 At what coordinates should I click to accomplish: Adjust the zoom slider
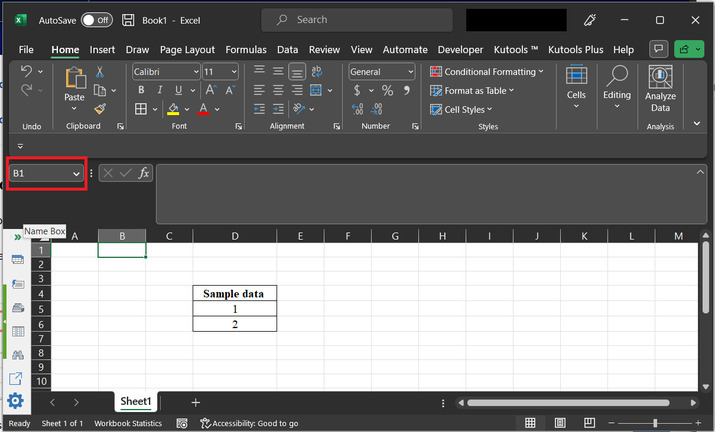click(x=655, y=423)
